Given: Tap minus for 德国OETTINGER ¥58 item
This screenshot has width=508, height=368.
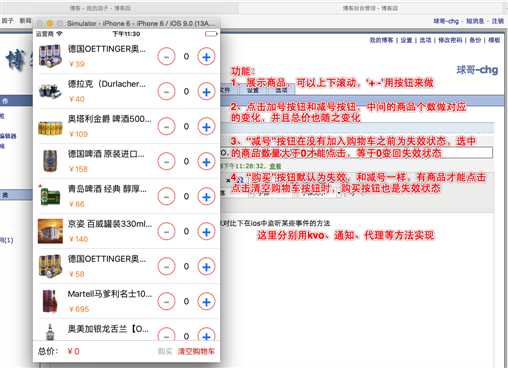Looking at the screenshot, I should click(166, 267).
